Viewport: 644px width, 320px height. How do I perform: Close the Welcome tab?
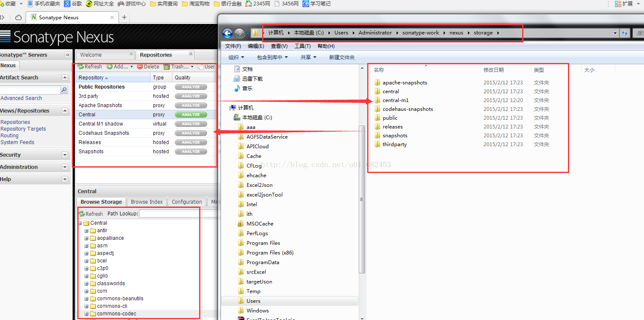pyautogui.click(x=131, y=54)
